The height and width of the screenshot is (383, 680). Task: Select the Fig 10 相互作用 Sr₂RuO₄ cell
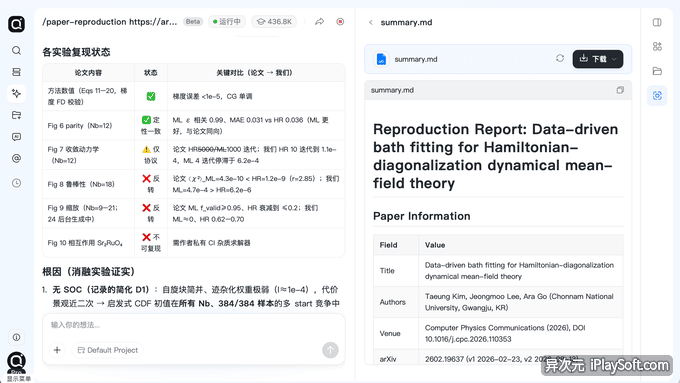(88, 243)
